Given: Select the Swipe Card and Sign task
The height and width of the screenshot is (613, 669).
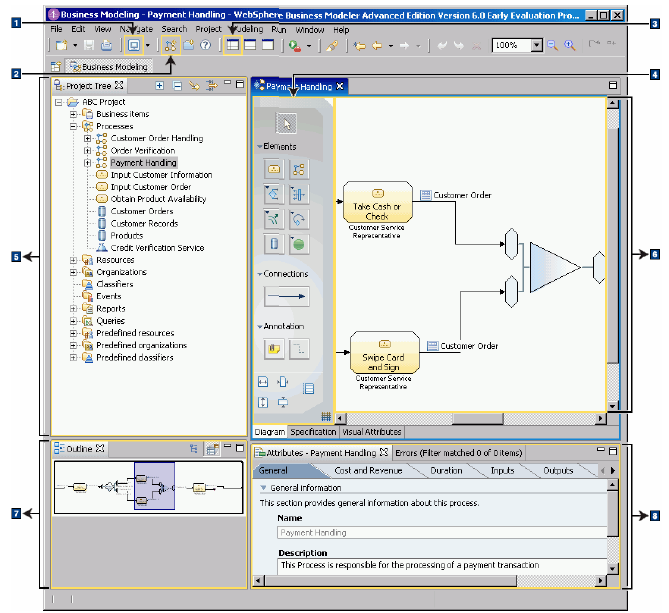Looking at the screenshot, I should point(384,353).
